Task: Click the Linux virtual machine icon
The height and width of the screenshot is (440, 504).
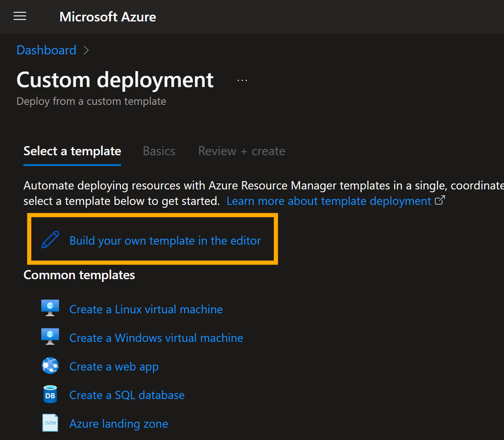Action: tap(50, 308)
